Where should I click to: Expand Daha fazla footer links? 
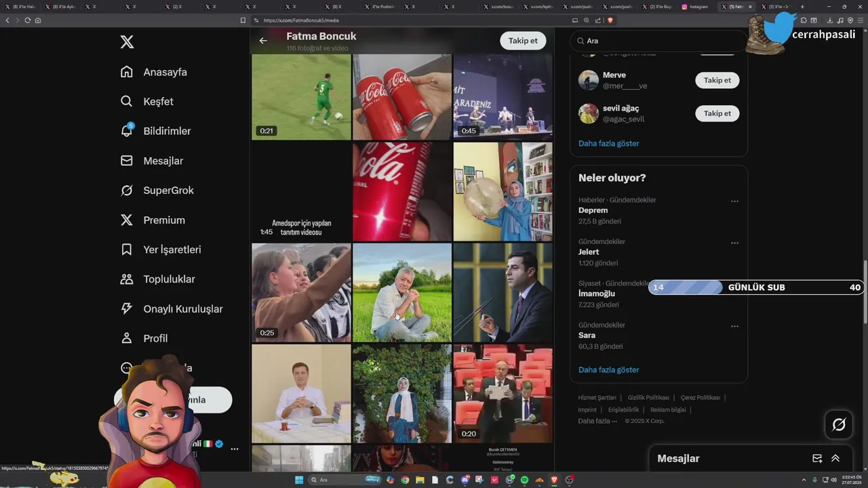click(597, 421)
